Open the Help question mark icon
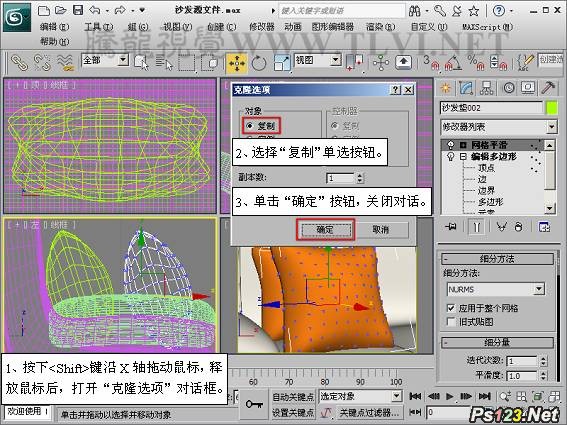This screenshot has width=567, height=425. pyautogui.click(x=498, y=11)
